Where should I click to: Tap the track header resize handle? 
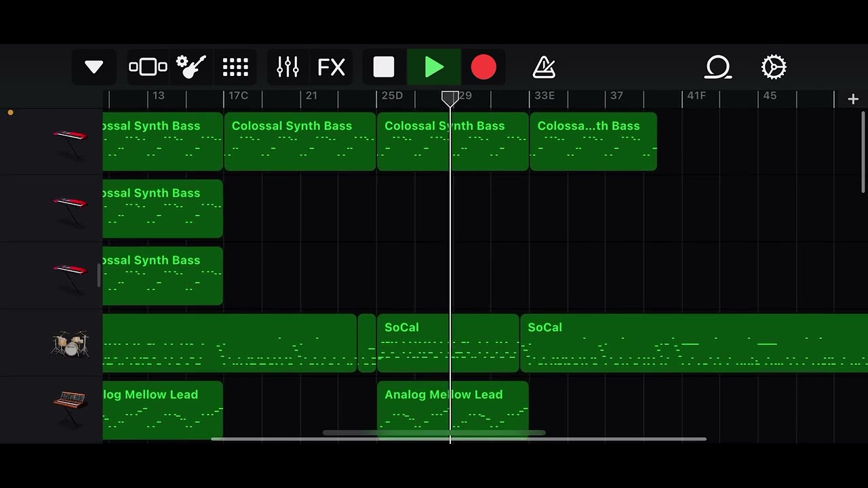(x=100, y=275)
